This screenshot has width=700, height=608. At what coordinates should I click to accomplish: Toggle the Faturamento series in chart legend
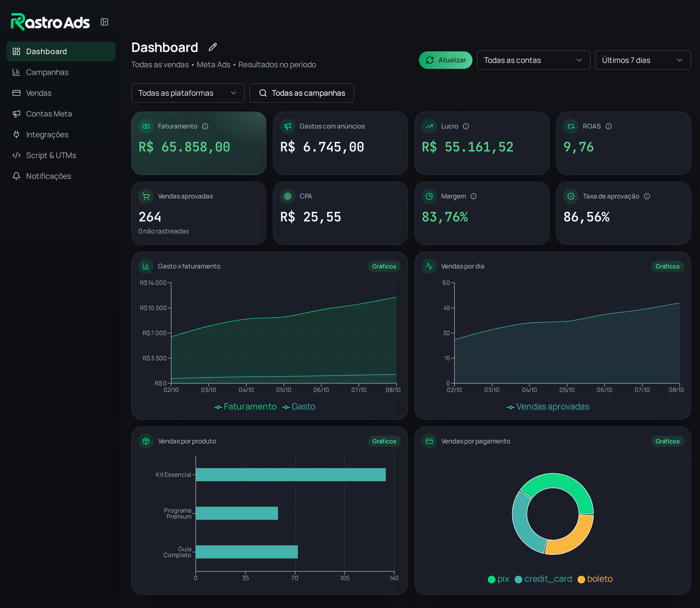[x=245, y=407]
